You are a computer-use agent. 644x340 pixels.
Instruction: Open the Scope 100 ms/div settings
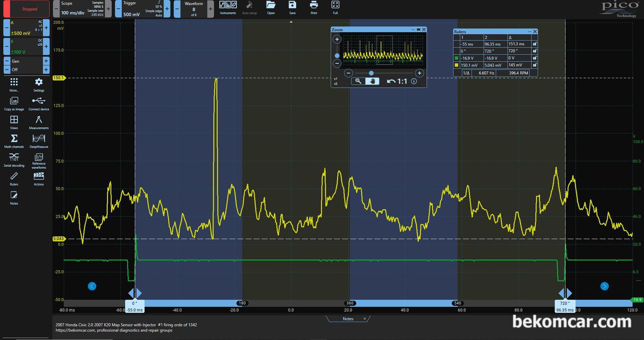point(83,9)
